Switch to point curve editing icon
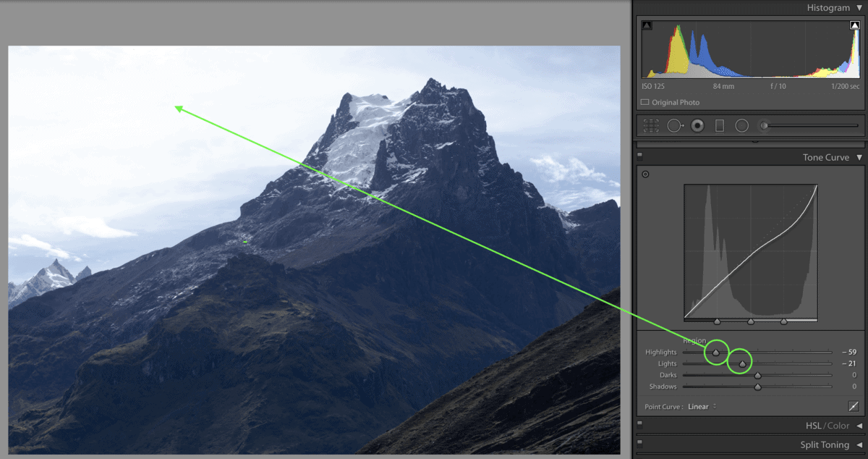The width and height of the screenshot is (868, 459). click(854, 407)
